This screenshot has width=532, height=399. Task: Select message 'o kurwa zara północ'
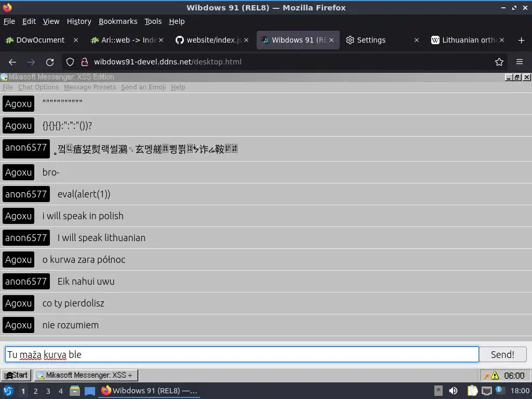[84, 260]
